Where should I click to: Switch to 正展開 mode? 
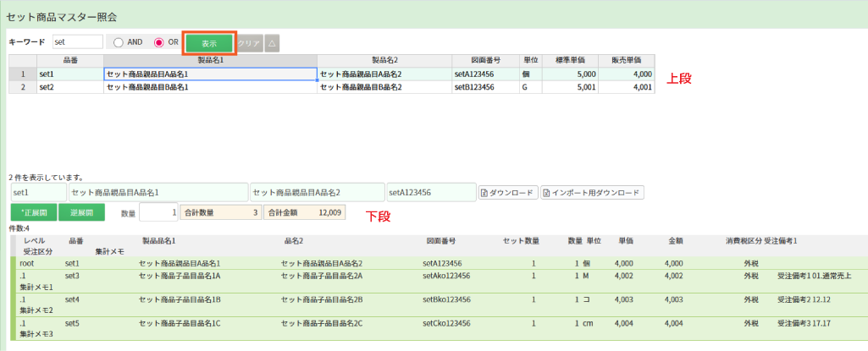tap(33, 213)
